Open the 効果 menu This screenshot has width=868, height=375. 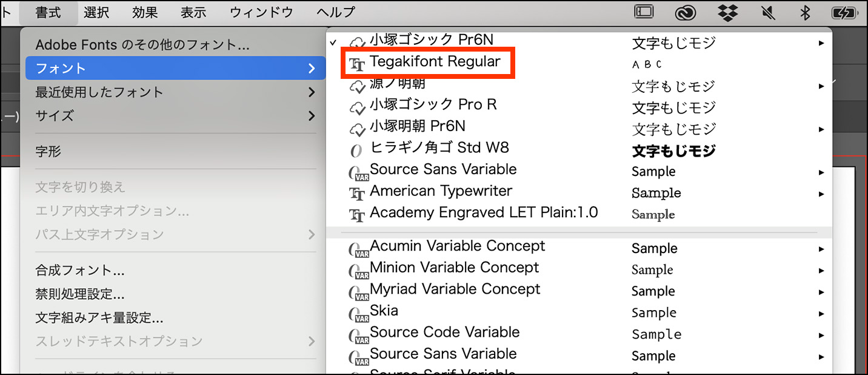coord(144,12)
